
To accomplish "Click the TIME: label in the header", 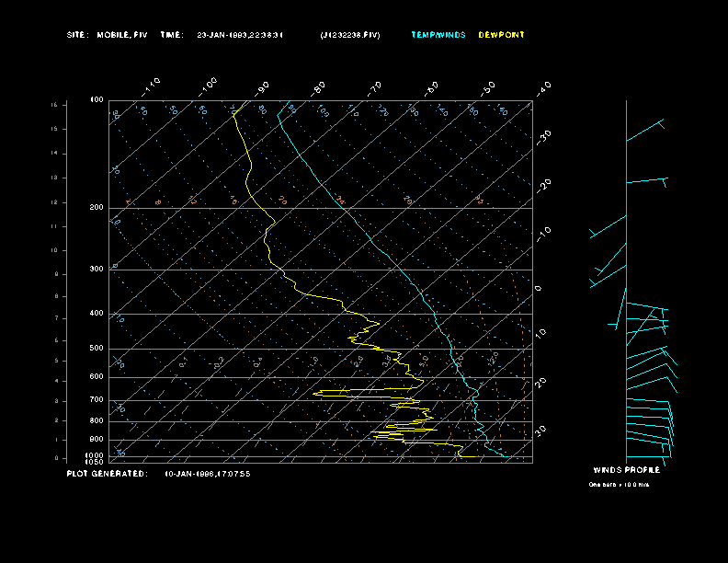I will click(172, 35).
